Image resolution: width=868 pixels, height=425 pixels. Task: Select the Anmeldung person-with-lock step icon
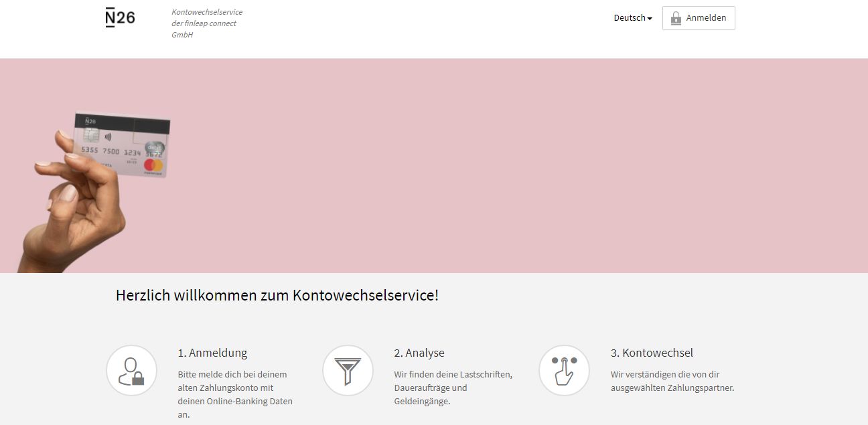[131, 369]
